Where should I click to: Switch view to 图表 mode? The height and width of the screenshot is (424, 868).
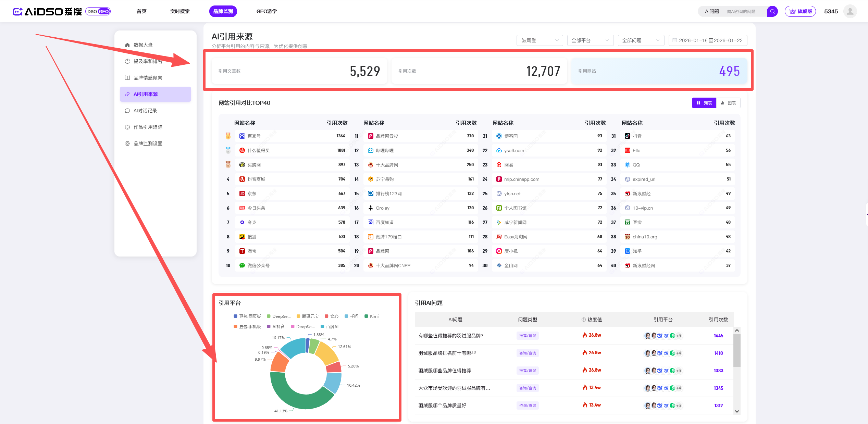coord(728,103)
